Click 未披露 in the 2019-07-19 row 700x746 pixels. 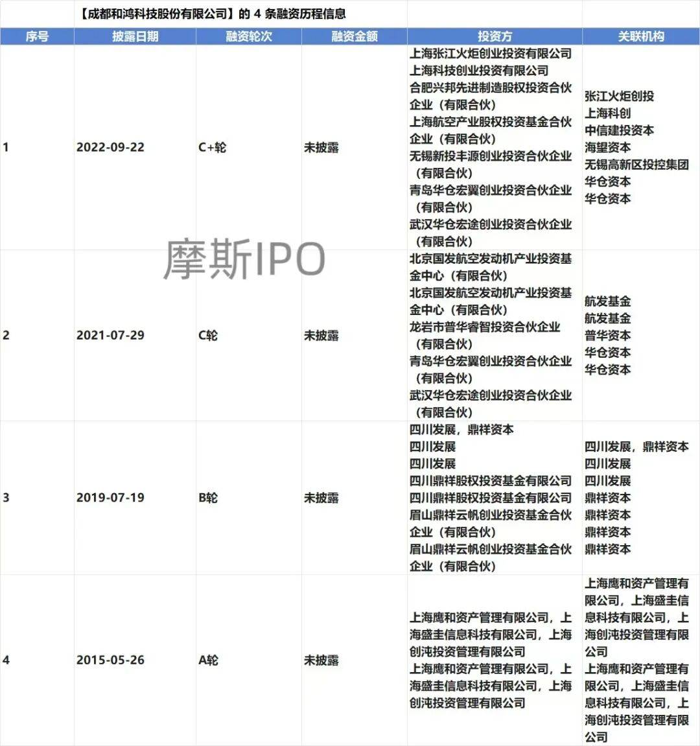pyautogui.click(x=321, y=498)
